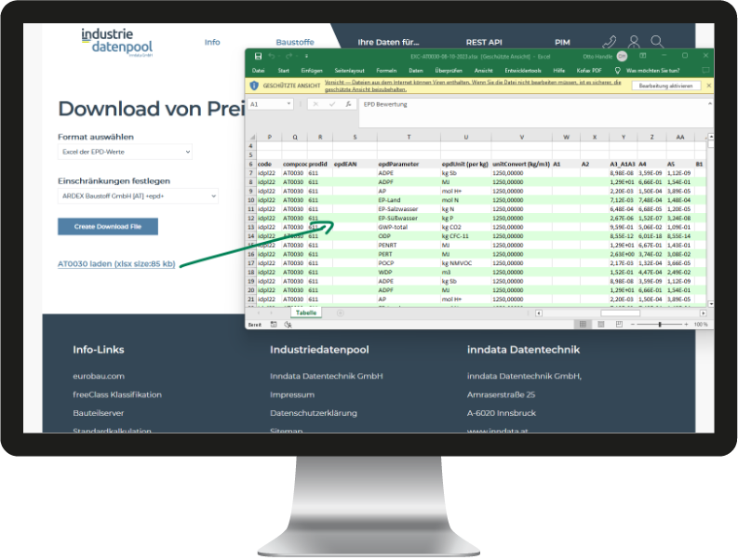
Task: Open the Quick Access Toolbar customize arrow
Action: (x=306, y=56)
